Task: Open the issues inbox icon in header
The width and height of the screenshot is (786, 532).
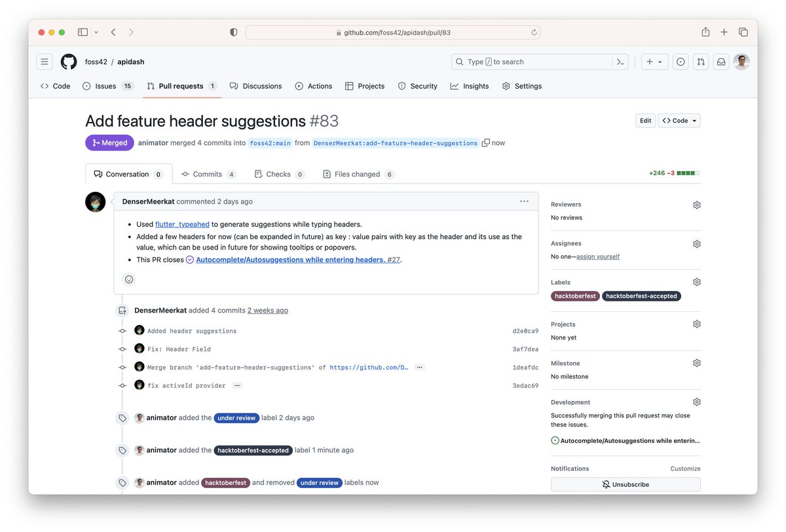Action: pos(681,62)
